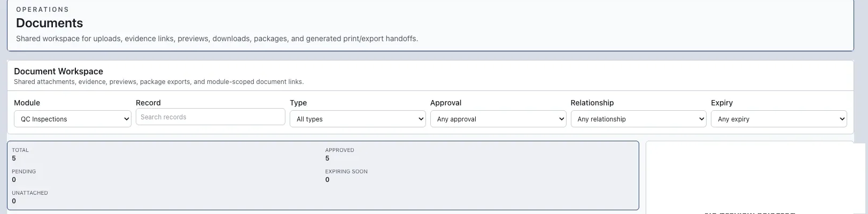Click the Documents page heading
This screenshot has height=214, width=868.
click(x=50, y=23)
